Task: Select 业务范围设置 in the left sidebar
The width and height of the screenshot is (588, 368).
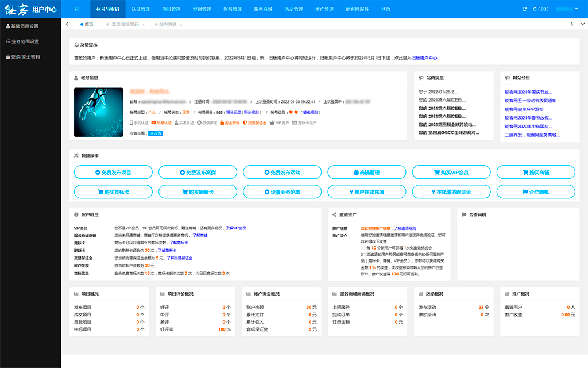Action: tap(25, 41)
